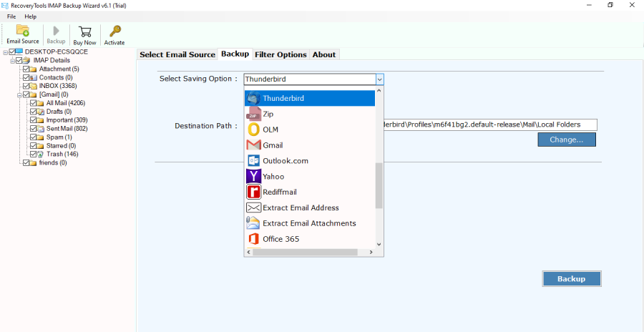
Task: Choose the Gmail icon in the saving list
Action: coord(253,145)
